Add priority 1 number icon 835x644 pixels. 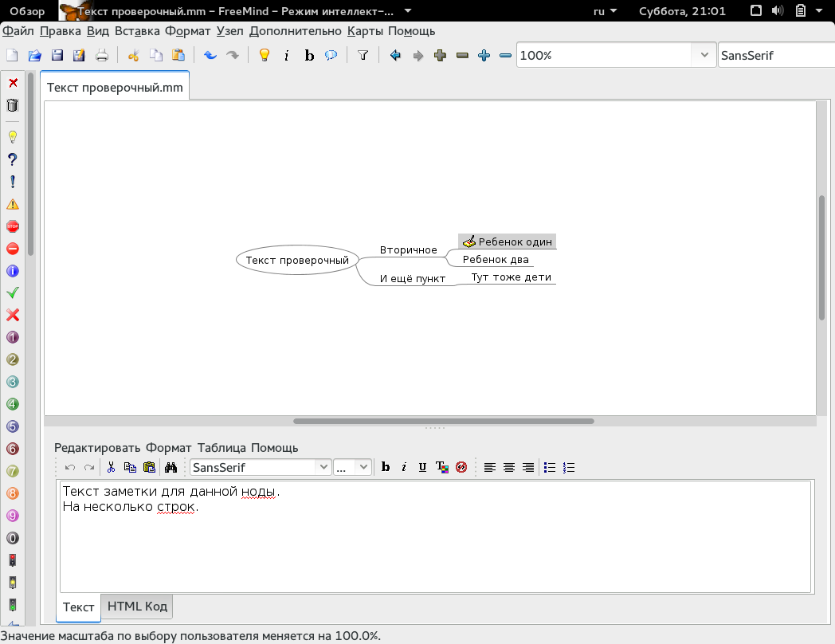tap(13, 337)
